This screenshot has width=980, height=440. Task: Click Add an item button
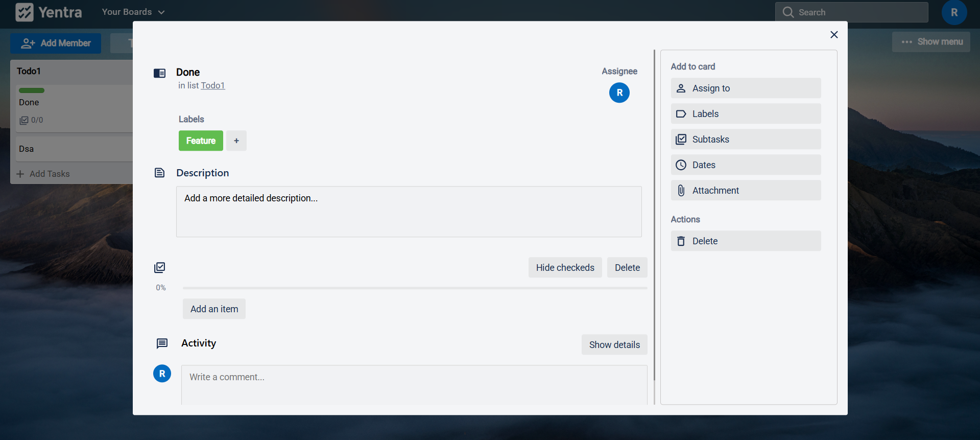point(214,309)
